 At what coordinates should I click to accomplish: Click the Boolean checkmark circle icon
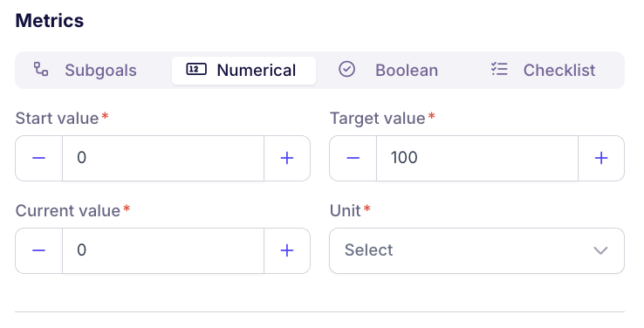[346, 70]
